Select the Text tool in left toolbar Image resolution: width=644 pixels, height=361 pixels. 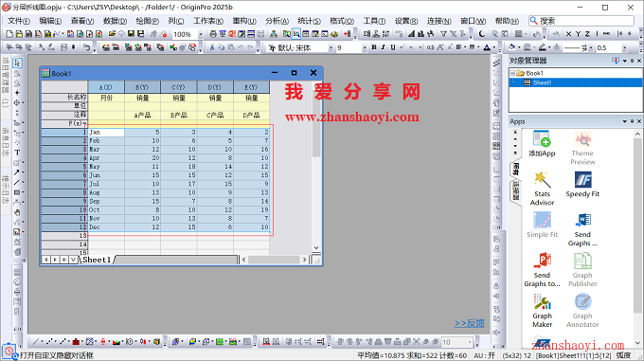[x=17, y=153]
